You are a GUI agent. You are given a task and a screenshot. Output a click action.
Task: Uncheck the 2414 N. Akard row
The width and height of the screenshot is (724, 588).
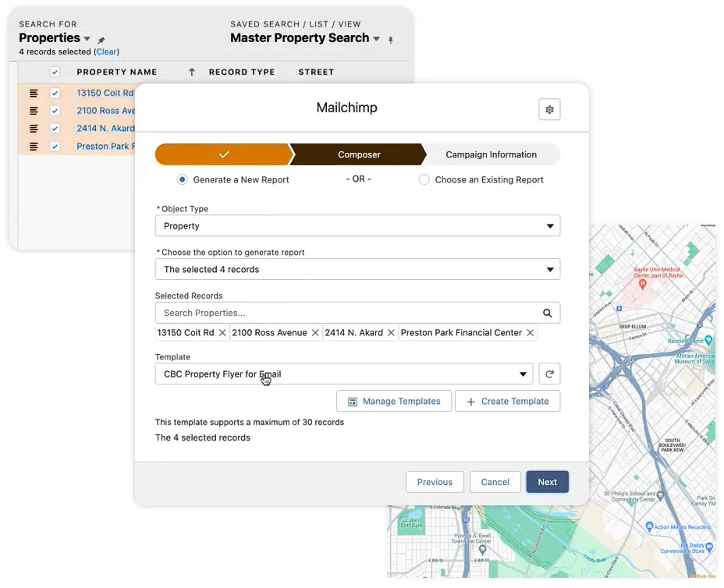coord(55,129)
